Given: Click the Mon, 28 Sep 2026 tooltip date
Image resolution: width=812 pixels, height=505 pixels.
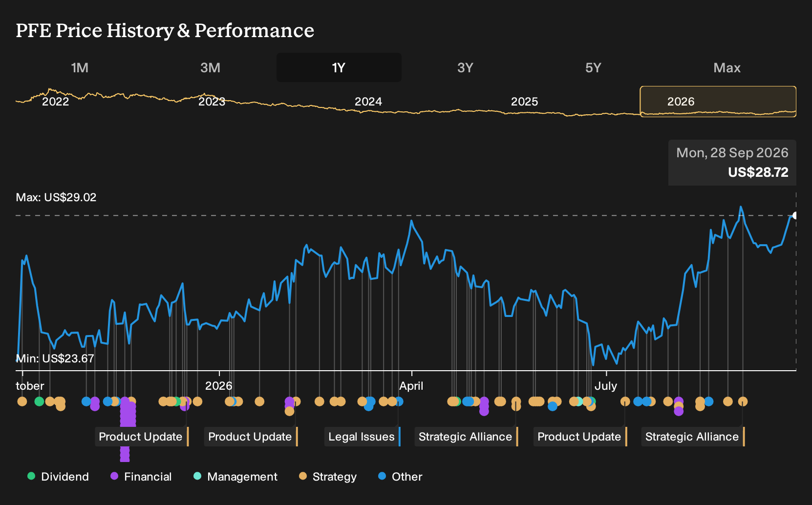Looking at the screenshot, I should coord(732,153).
